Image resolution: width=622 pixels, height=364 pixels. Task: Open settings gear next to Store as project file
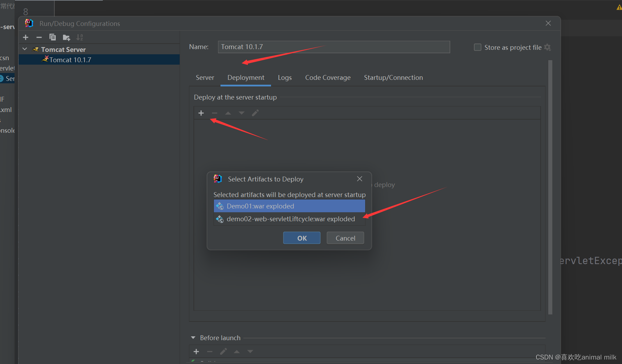548,47
